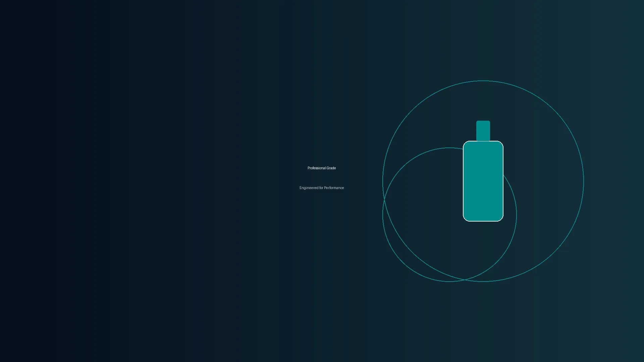Image resolution: width=644 pixels, height=362 pixels.
Task: Click the center of the bottle body
Action: (483, 181)
